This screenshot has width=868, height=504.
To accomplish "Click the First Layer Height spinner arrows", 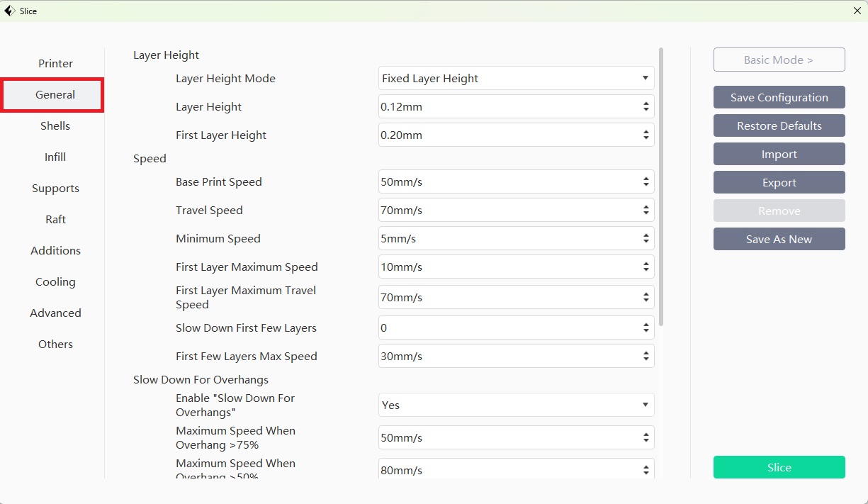I will click(646, 135).
